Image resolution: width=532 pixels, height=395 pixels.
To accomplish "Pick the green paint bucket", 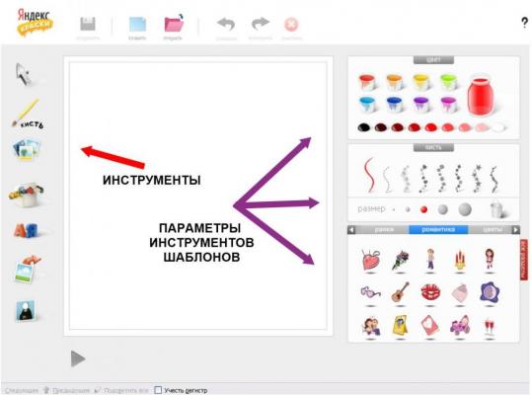I will (448, 82).
